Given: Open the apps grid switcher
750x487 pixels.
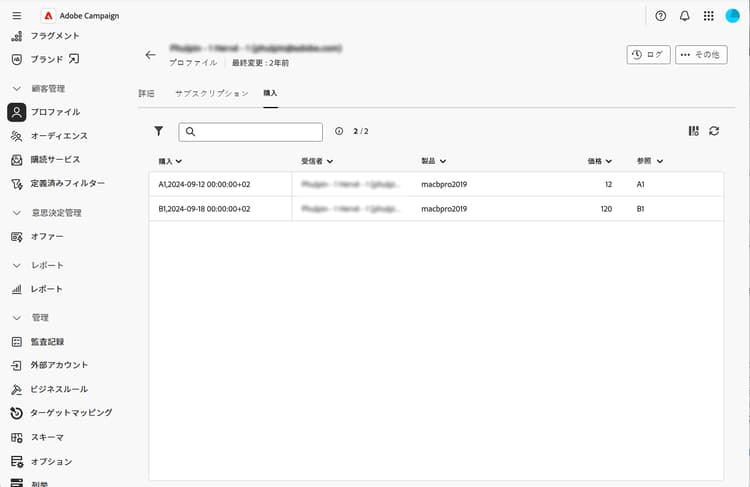Looking at the screenshot, I should [708, 16].
